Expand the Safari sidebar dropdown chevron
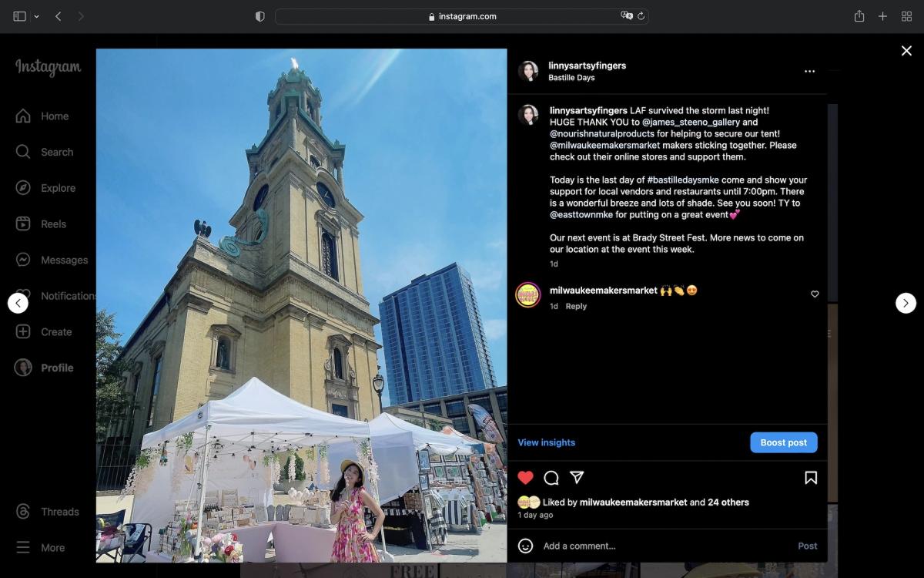The image size is (924, 578). (x=36, y=16)
